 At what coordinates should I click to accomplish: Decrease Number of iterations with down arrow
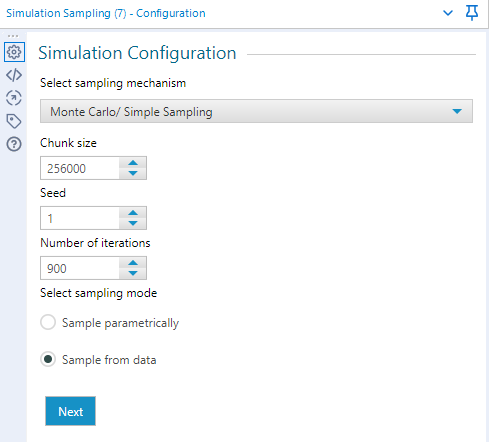coord(133,273)
